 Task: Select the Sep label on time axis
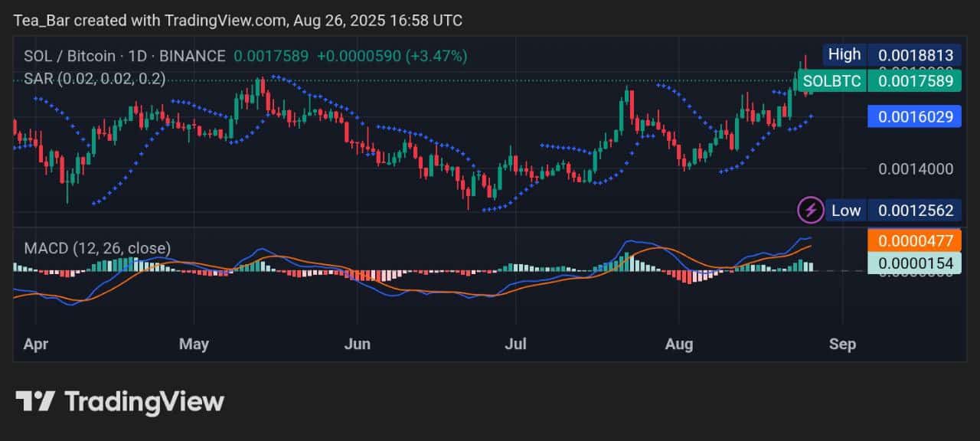(843, 345)
